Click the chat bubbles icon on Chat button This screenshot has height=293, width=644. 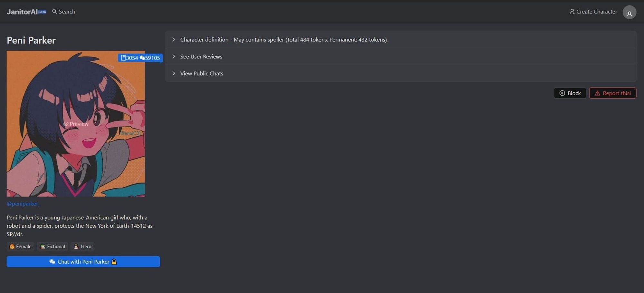point(52,261)
